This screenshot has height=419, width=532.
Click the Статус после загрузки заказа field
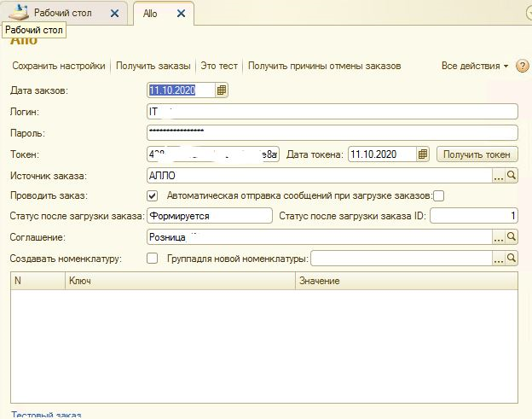(x=210, y=216)
